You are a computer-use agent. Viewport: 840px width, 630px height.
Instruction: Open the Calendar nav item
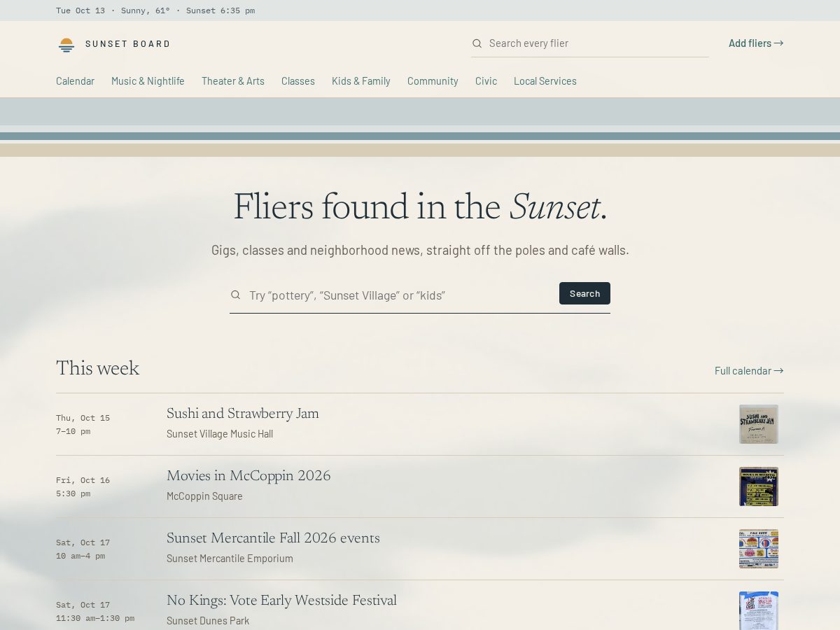[75, 81]
